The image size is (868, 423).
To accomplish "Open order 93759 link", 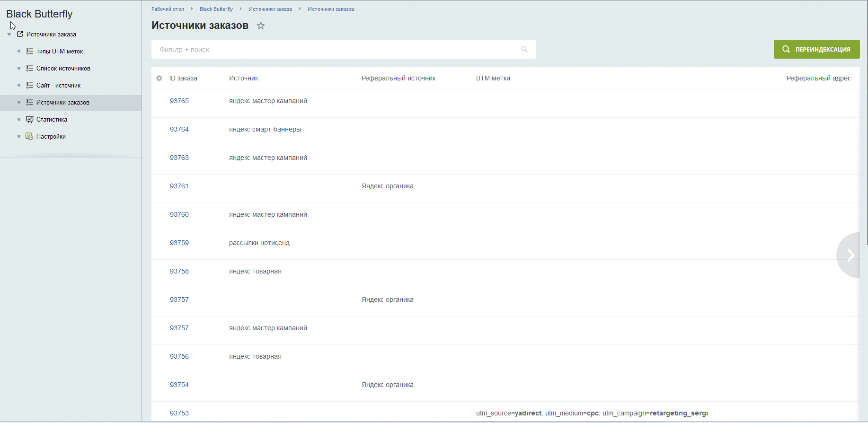I will (x=179, y=243).
